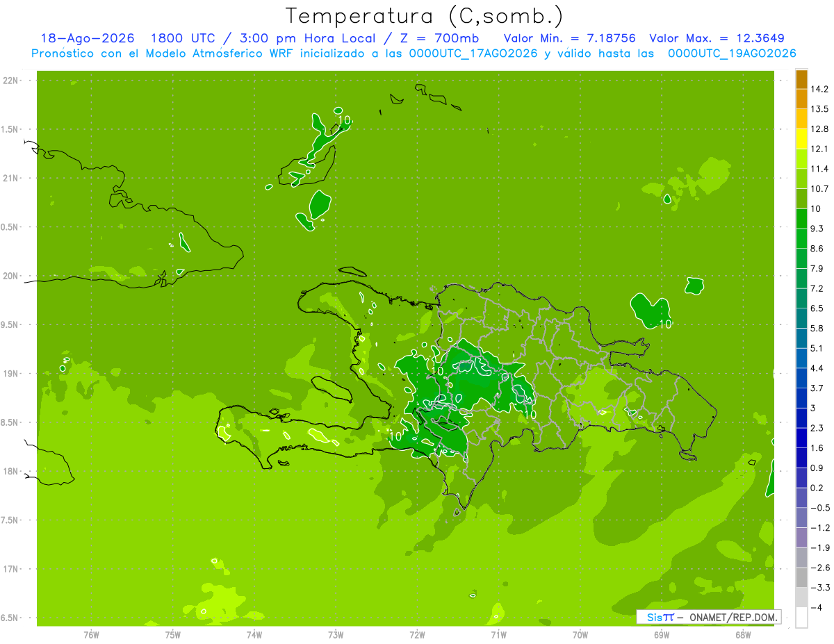This screenshot has width=834, height=644.
Task: Click the "14.2" colorbar value
Action: 819,89
